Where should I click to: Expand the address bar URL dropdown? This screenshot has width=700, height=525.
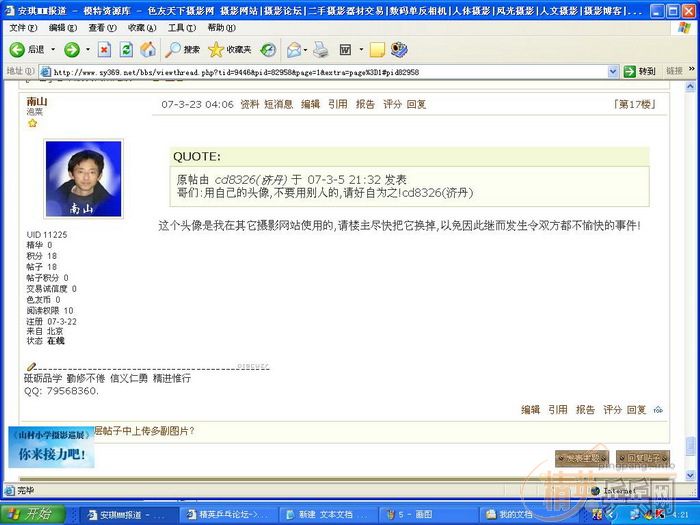pyautogui.click(x=612, y=72)
